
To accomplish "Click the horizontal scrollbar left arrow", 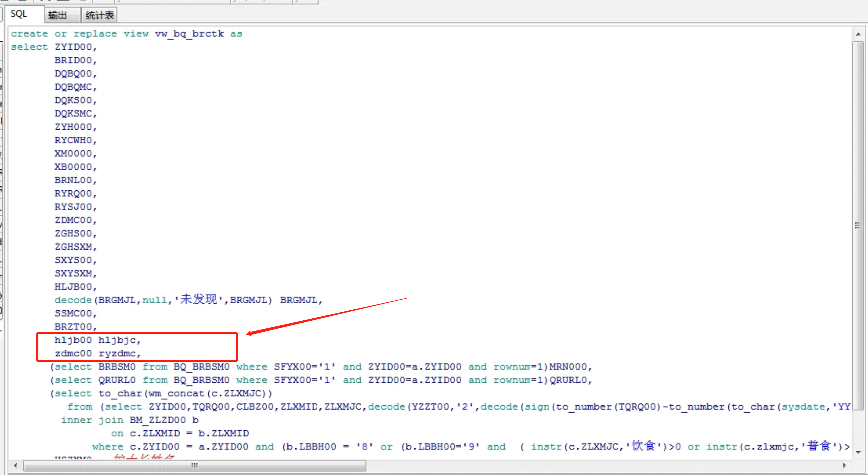I will pos(15,466).
